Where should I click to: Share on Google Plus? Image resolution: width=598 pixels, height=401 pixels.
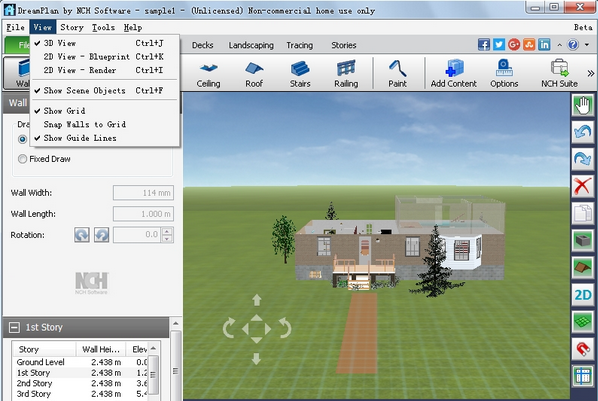(514, 45)
